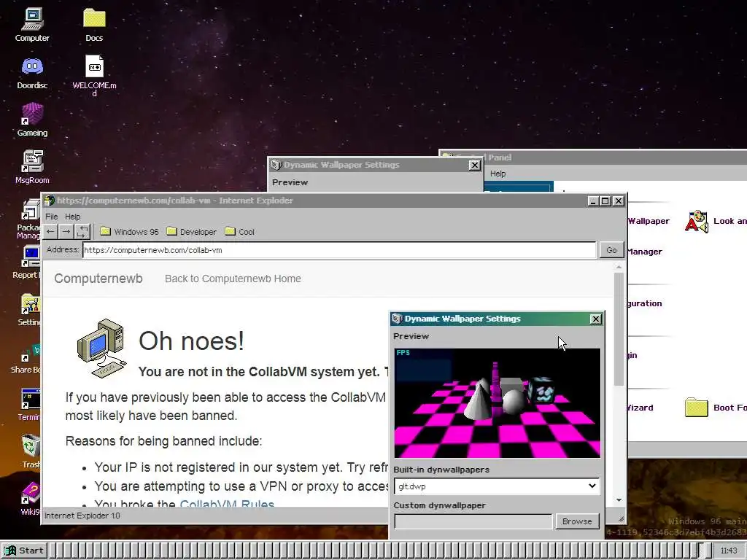Open the Wiki96 desktop shortcut

pyautogui.click(x=31, y=499)
